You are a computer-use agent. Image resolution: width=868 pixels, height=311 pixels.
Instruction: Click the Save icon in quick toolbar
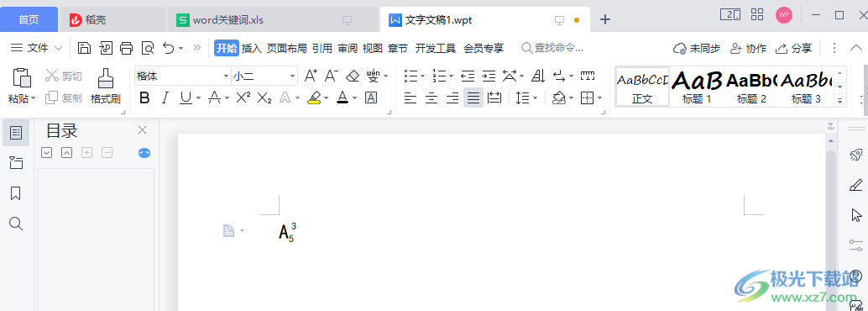coord(84,48)
